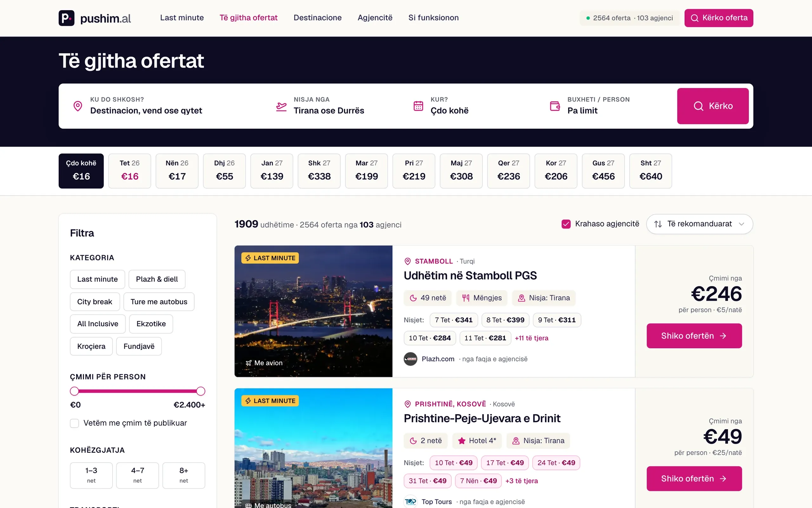The width and height of the screenshot is (812, 508).
Task: Click Shiko ofertën for the Stamboll trip
Action: pyautogui.click(x=694, y=336)
